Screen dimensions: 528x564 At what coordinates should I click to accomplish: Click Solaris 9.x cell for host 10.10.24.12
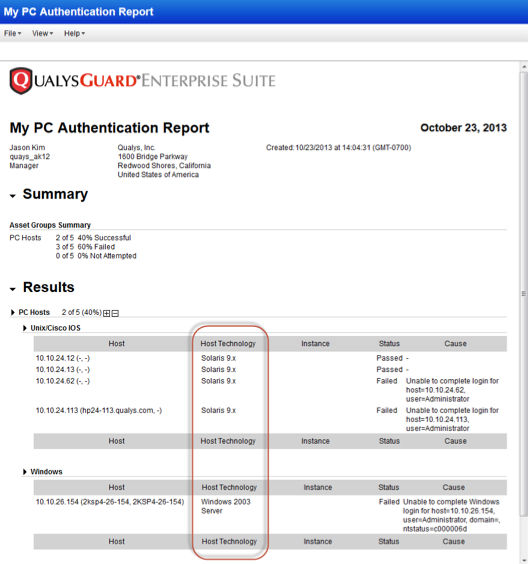click(218, 358)
